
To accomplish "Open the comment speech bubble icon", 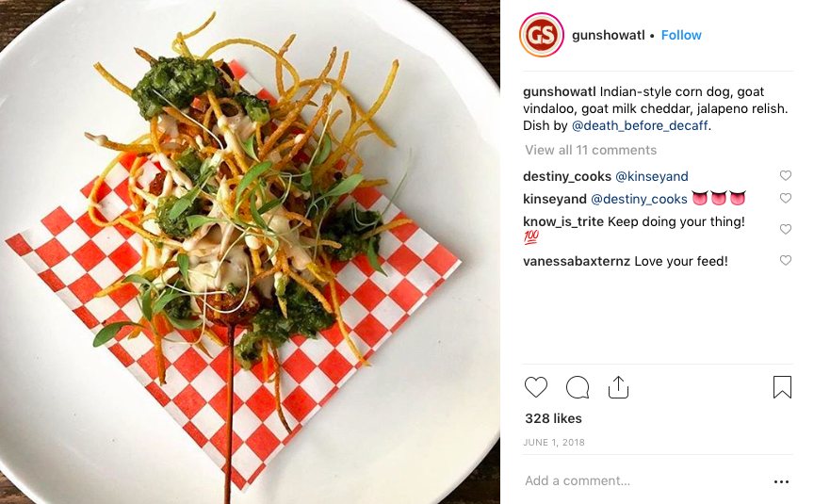I will coord(578,387).
